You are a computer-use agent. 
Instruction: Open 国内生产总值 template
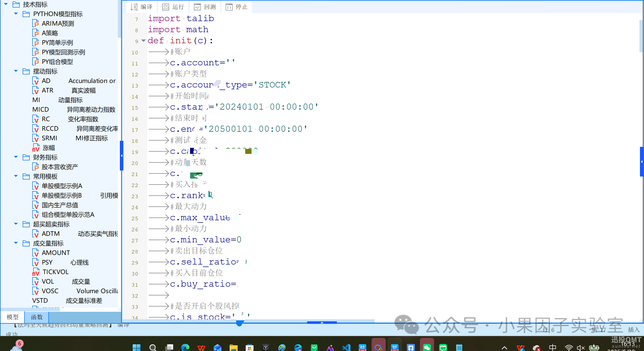(x=55, y=205)
